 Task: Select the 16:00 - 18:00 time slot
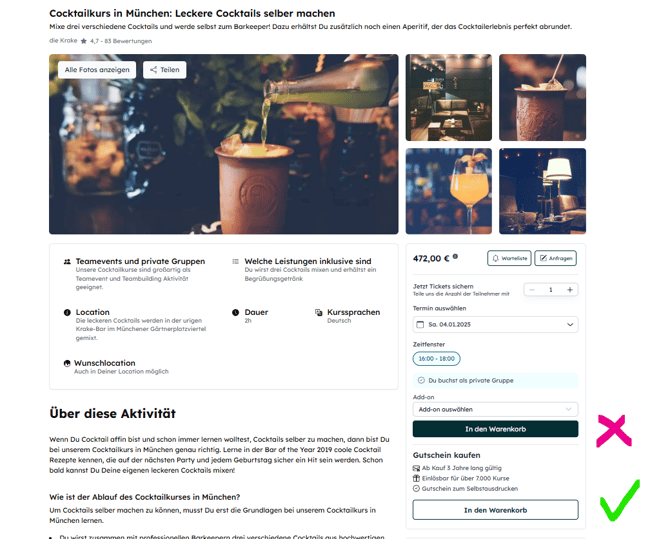[x=436, y=359]
